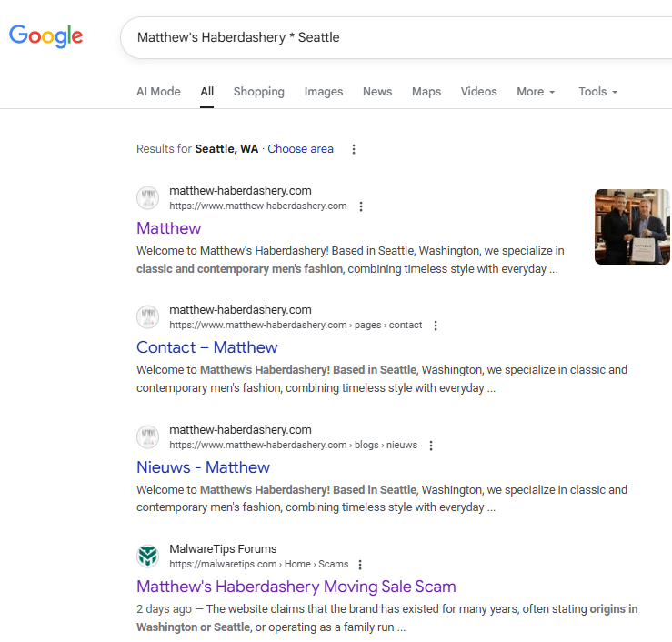This screenshot has width=672, height=642.
Task: Click the Google logo
Action: tap(45, 36)
